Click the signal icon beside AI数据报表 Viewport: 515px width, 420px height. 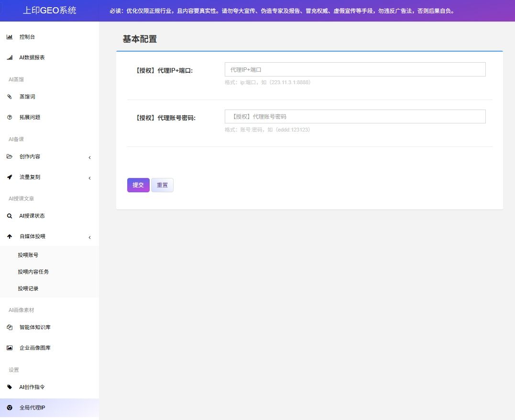[10, 57]
